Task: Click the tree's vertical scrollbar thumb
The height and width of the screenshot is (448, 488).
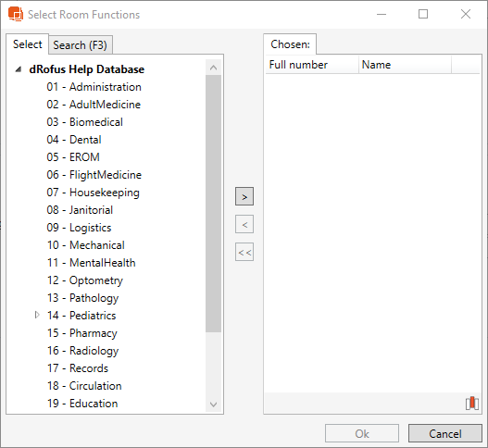Action: tap(214, 204)
